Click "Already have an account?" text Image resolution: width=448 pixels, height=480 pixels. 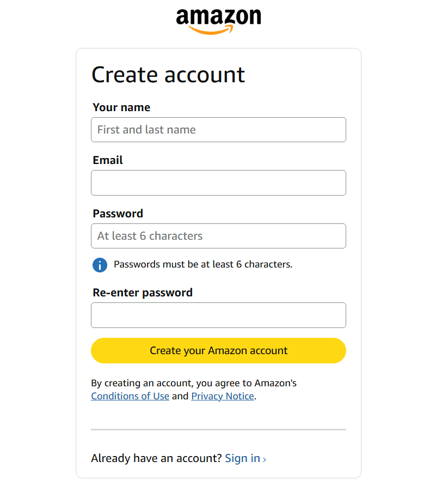[156, 458]
